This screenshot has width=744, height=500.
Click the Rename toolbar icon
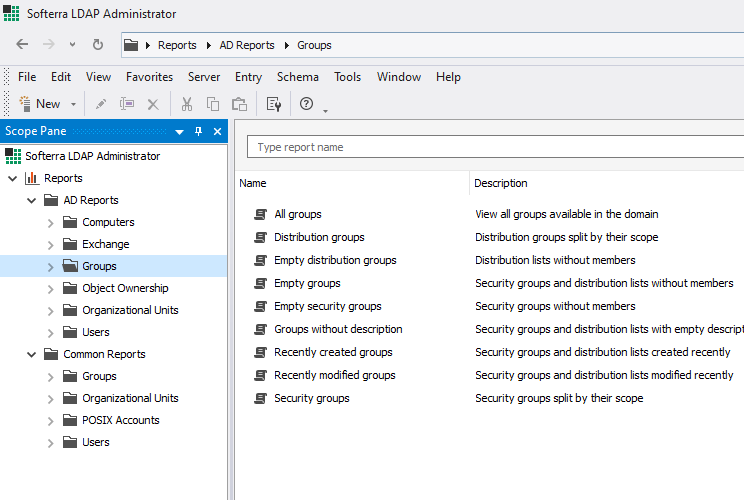127,104
